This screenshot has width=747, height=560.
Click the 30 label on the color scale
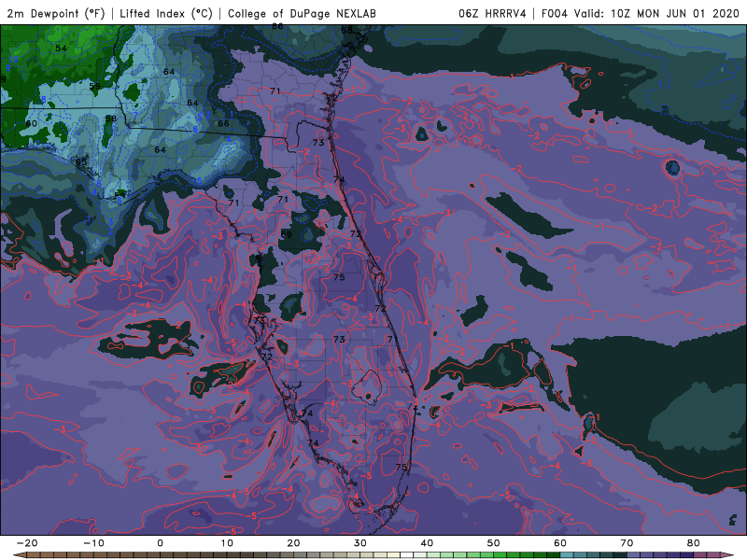pos(360,543)
